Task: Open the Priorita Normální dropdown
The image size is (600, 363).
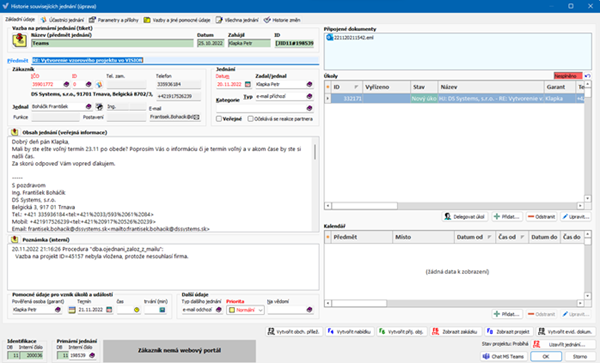Action: coord(245,310)
